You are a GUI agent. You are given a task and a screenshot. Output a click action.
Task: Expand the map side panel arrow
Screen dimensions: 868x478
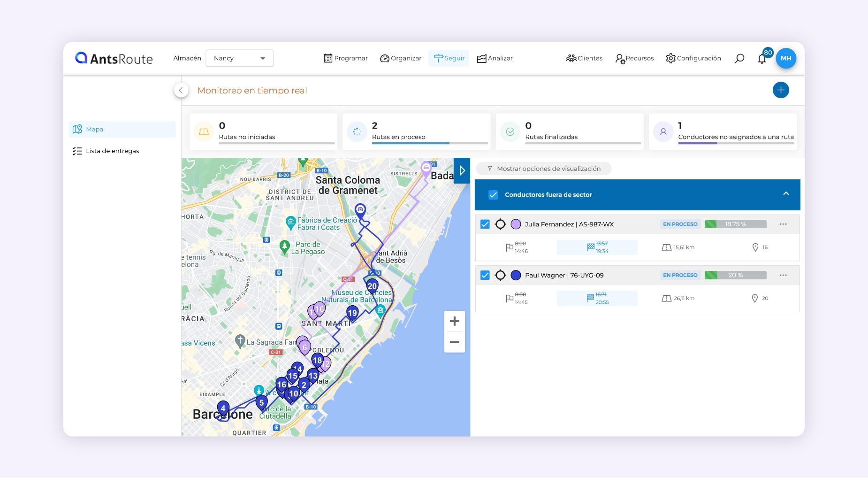462,170
